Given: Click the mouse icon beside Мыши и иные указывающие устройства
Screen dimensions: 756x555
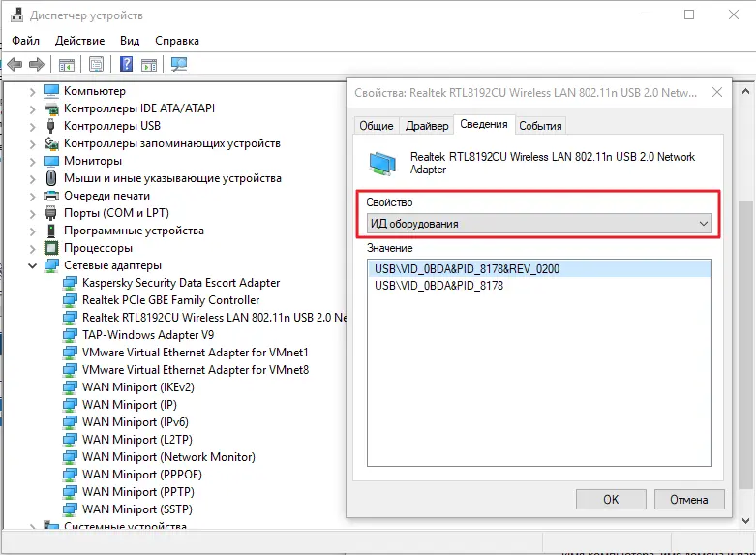Looking at the screenshot, I should (51, 178).
